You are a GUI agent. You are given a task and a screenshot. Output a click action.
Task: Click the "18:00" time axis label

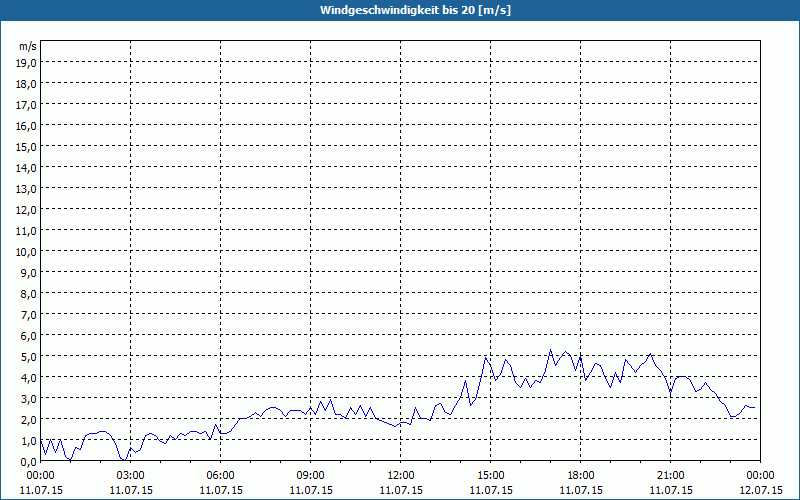(x=581, y=476)
